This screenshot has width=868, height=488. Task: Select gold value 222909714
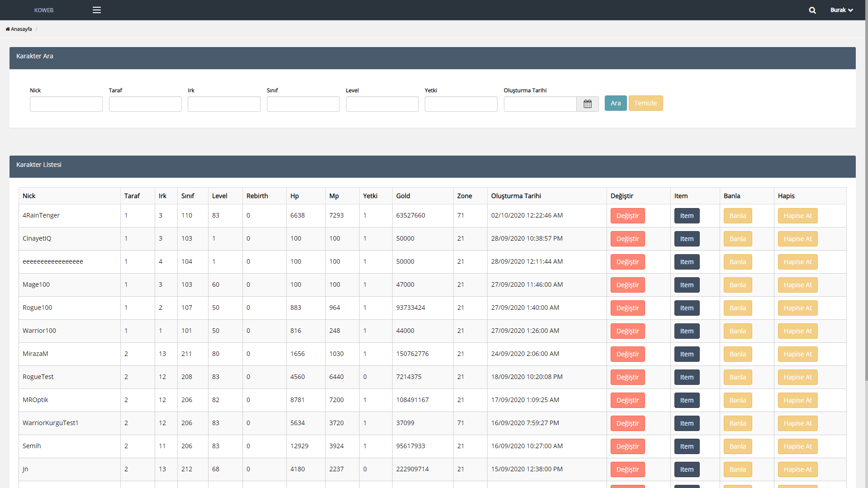413,469
